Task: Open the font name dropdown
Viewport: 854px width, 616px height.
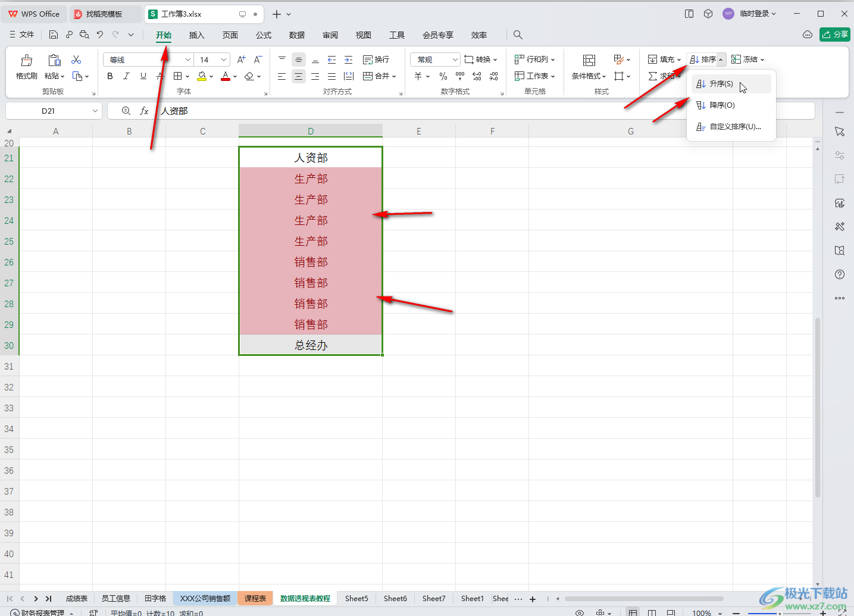Action: tap(188, 60)
